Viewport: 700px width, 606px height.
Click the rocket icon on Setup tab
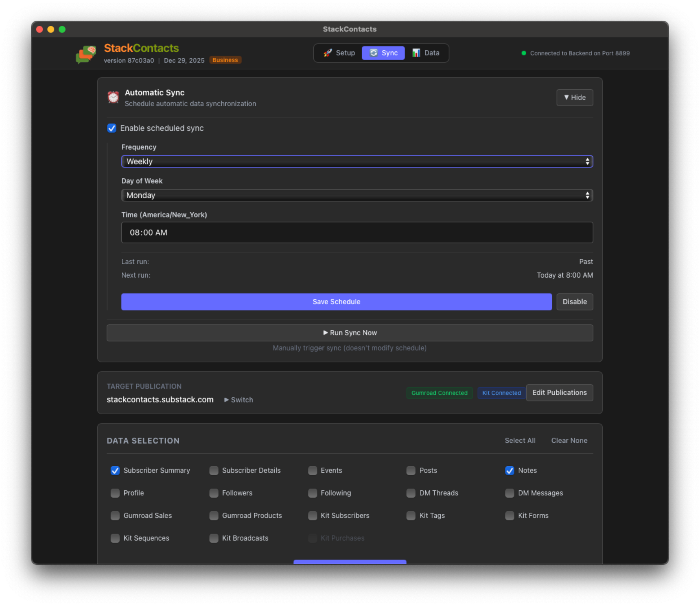coord(327,53)
